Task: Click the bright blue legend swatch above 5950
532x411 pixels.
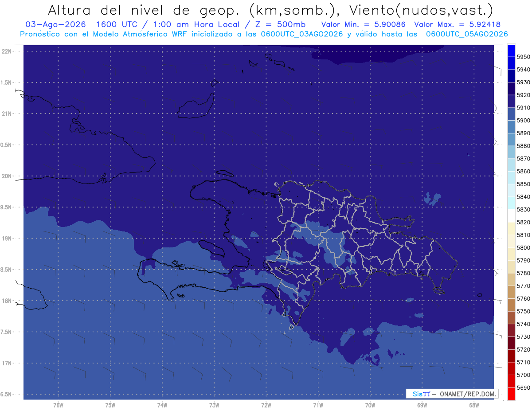Action: click(x=511, y=51)
